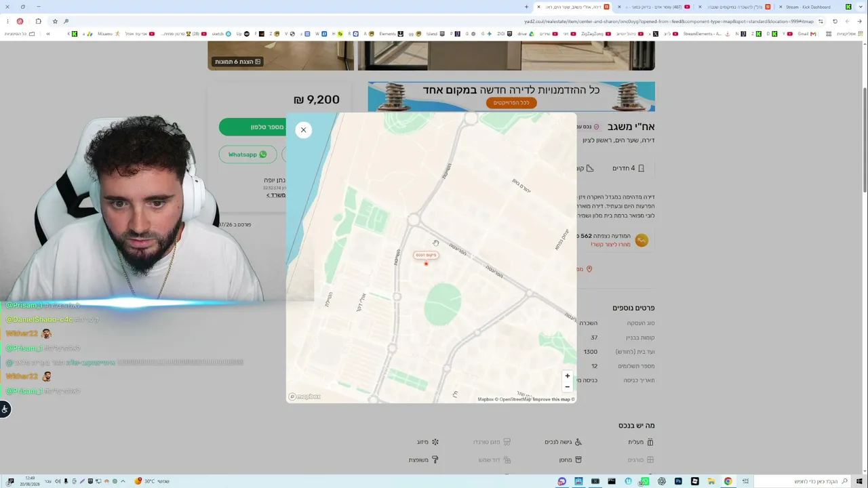Click the apartment photo thumbnail on the right
868x488 pixels.
tap(506, 56)
